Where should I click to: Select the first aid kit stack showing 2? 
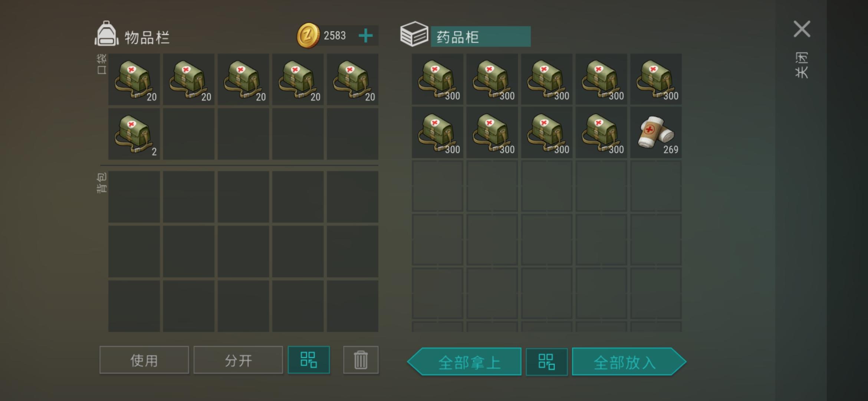coord(134,134)
